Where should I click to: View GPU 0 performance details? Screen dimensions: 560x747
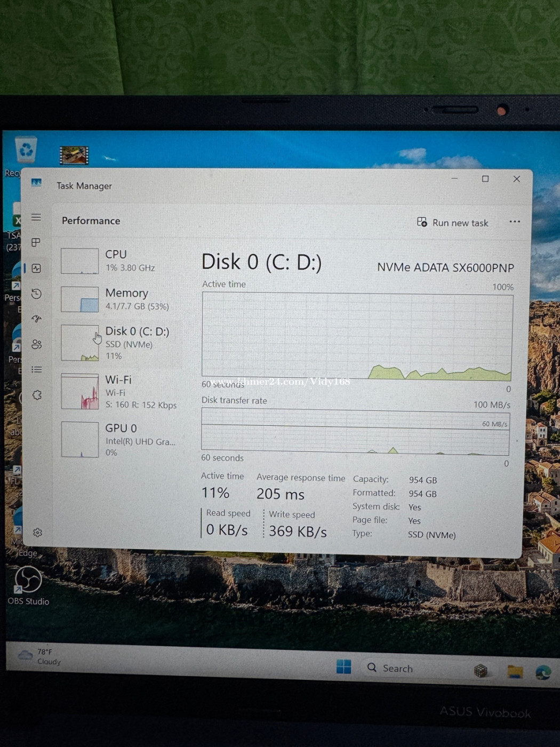[x=120, y=440]
